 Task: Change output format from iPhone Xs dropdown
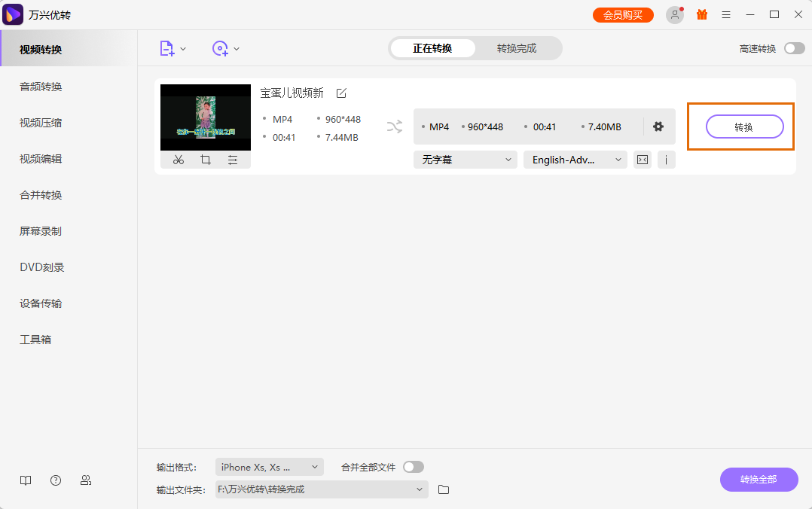[x=269, y=466]
